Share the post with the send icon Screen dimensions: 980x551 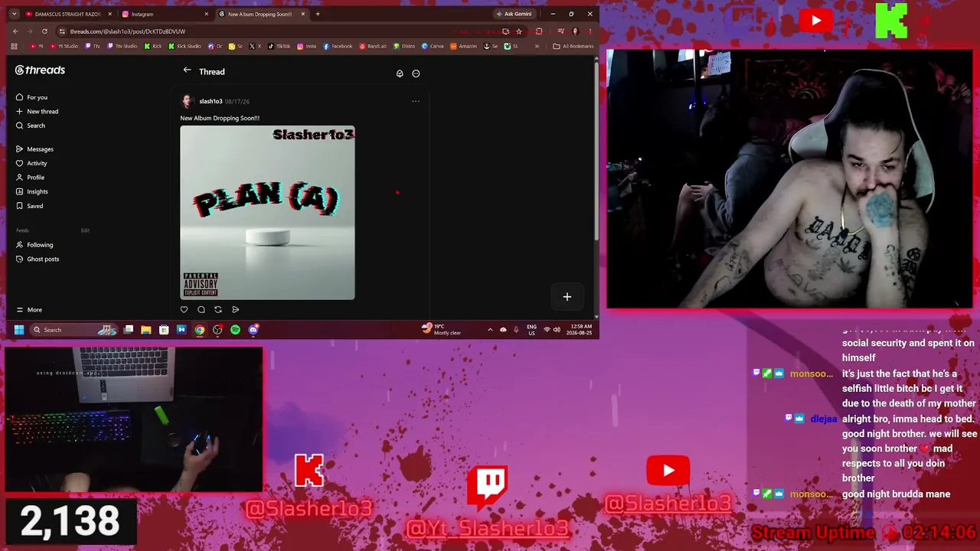(236, 310)
